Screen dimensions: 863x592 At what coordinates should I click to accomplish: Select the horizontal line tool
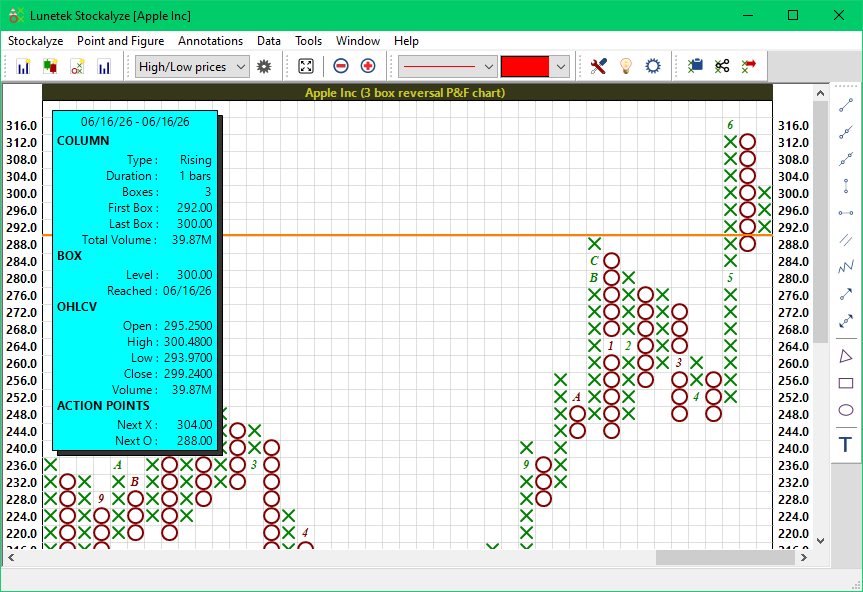pos(846,213)
